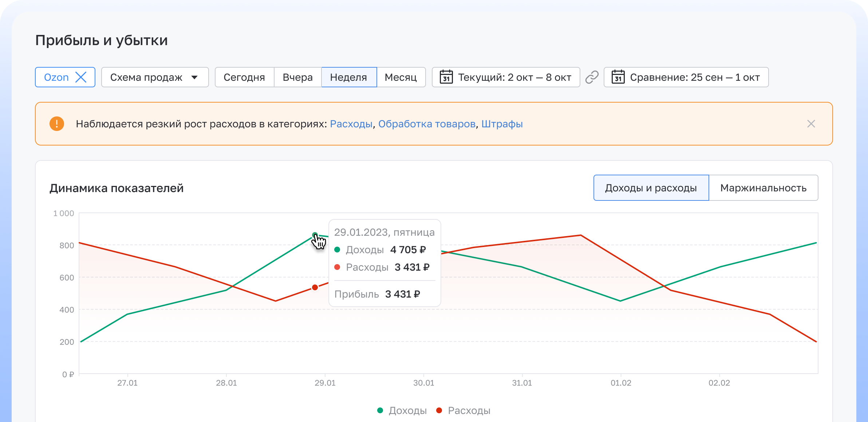Remove the Ozon filter with X icon
The height and width of the screenshot is (422, 868).
[81, 77]
